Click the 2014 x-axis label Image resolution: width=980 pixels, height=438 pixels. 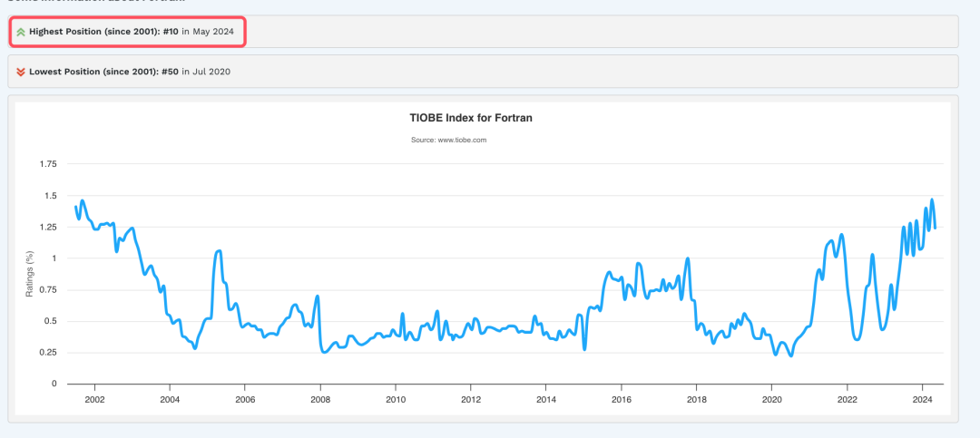(545, 400)
